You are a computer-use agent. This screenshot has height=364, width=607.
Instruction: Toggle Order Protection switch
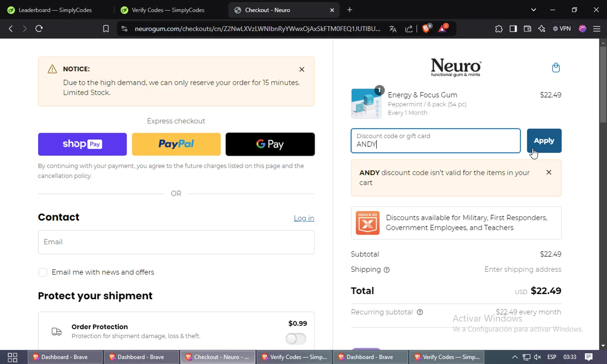click(296, 339)
